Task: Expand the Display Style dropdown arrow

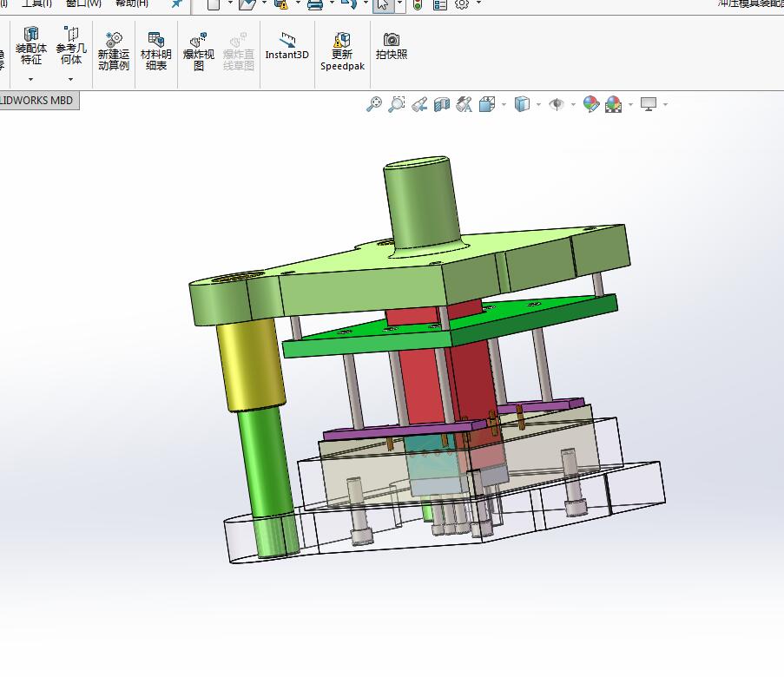Action: point(538,104)
